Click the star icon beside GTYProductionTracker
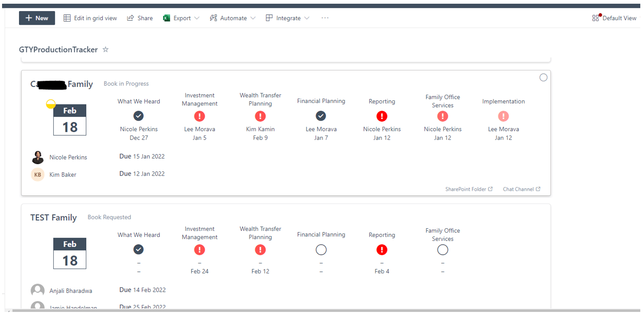This screenshot has height=314, width=644. point(106,50)
